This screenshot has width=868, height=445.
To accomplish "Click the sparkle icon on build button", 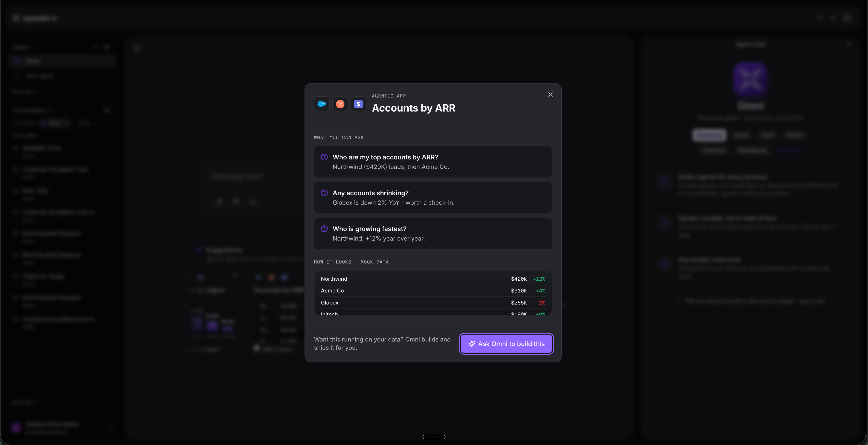I will (x=472, y=344).
